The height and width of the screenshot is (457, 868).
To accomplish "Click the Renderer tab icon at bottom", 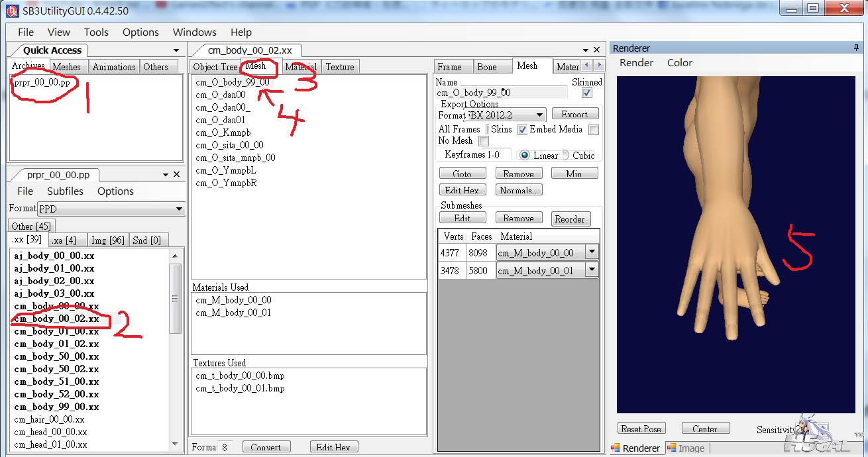I will click(616, 448).
